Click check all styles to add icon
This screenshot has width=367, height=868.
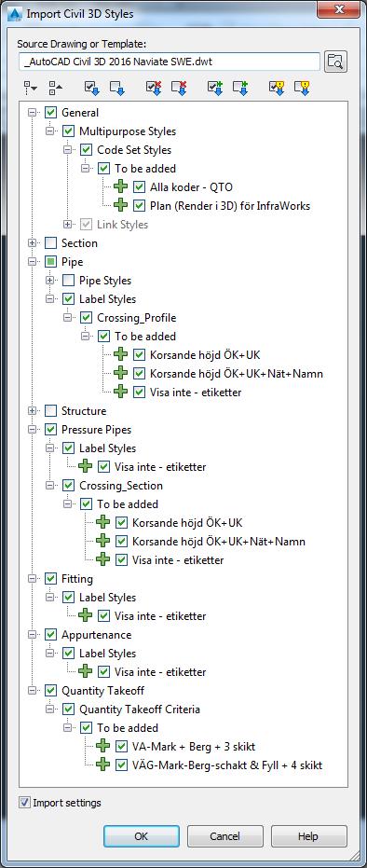click(215, 88)
